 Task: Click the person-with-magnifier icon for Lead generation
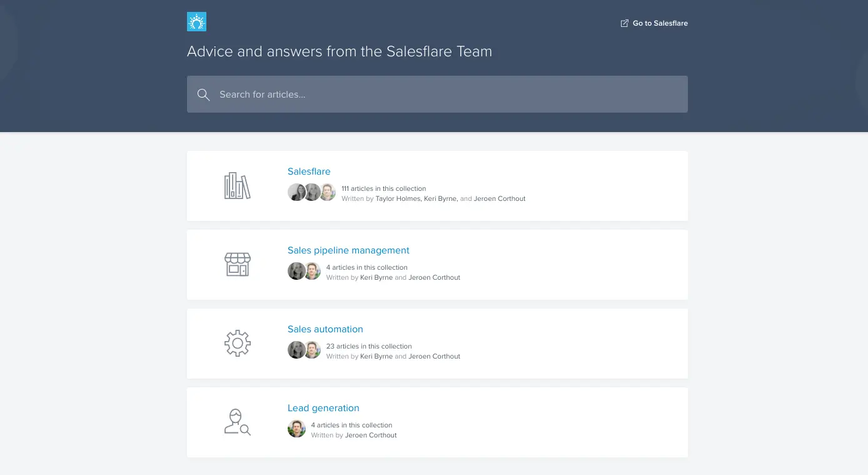pyautogui.click(x=238, y=422)
